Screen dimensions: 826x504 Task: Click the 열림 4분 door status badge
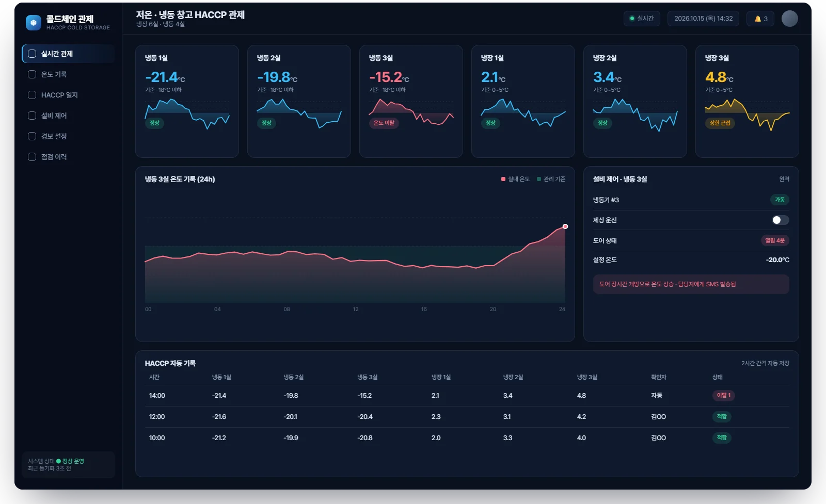775,240
